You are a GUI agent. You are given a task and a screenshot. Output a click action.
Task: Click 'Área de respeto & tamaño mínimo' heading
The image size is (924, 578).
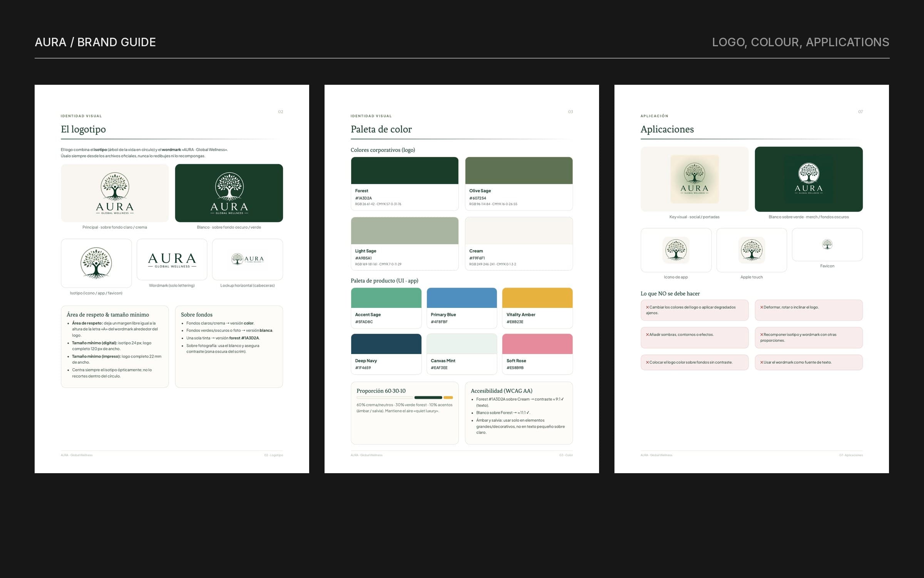click(x=108, y=314)
